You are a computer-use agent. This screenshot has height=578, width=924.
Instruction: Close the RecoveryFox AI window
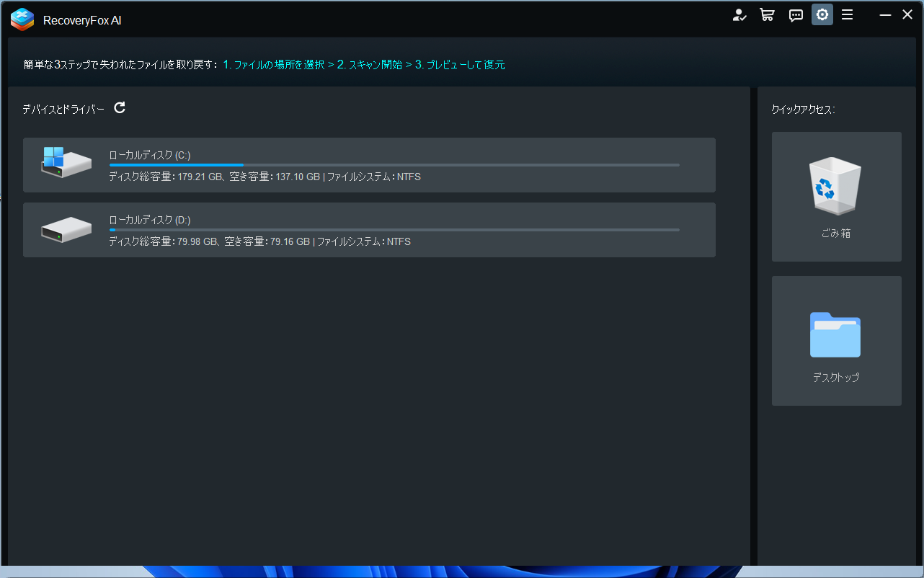907,15
